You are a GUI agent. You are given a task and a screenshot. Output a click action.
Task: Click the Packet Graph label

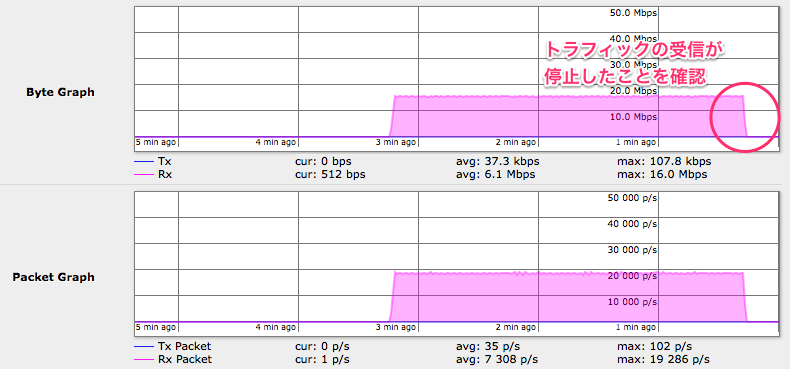point(53,277)
